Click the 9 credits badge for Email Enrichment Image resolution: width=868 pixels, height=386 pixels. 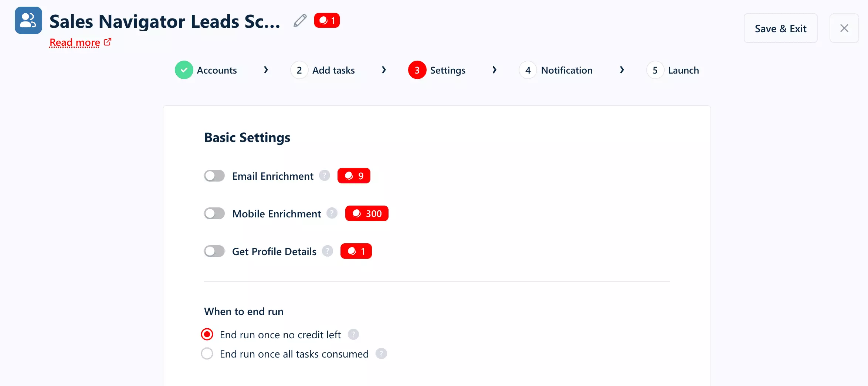point(354,176)
